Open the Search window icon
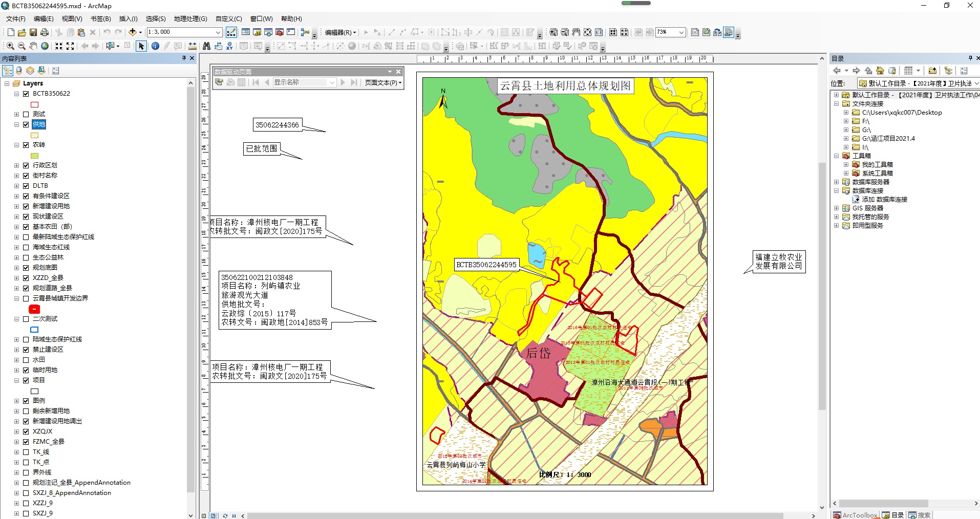Screen dimensions: 980x519 (x=268, y=32)
